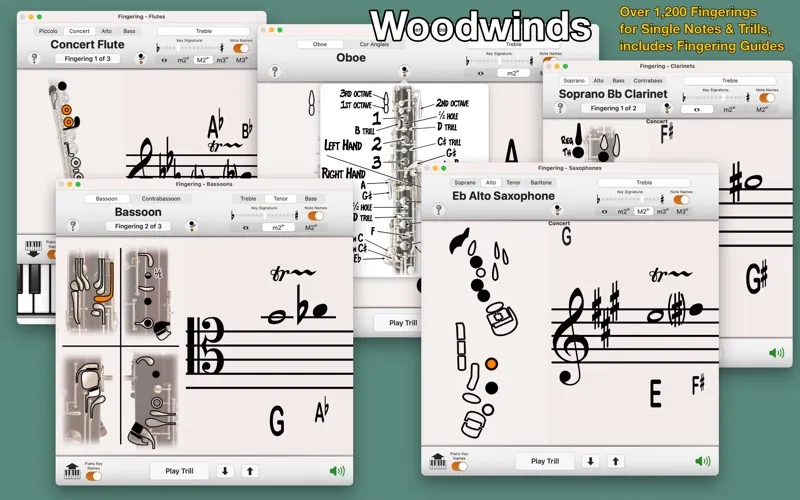Click the speaker icon in the Bassoons window
Image resolution: width=800 pixels, height=500 pixels.
pyautogui.click(x=337, y=471)
